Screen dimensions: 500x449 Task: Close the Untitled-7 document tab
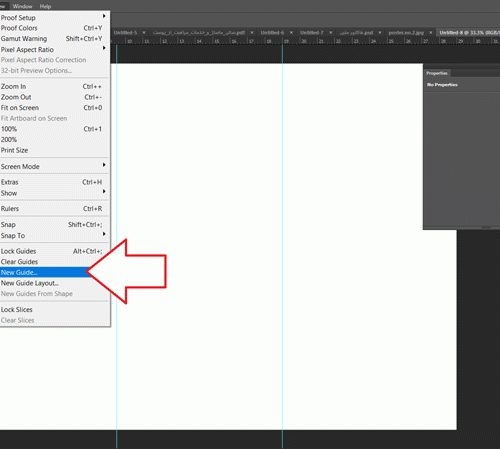coord(331,32)
